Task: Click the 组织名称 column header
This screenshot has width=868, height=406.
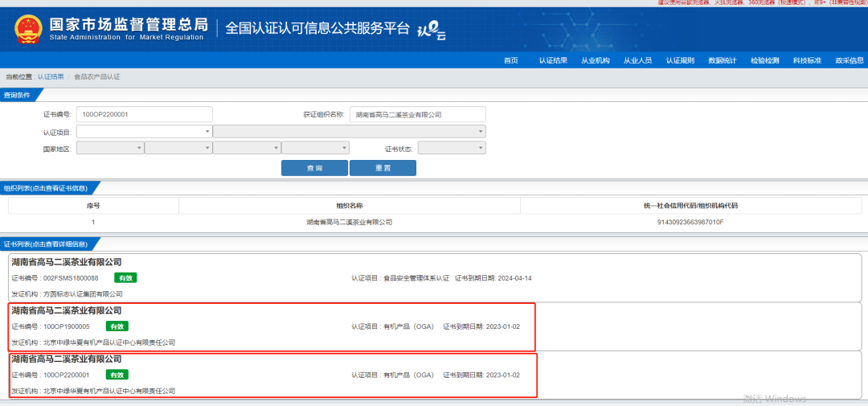Action: pos(350,206)
